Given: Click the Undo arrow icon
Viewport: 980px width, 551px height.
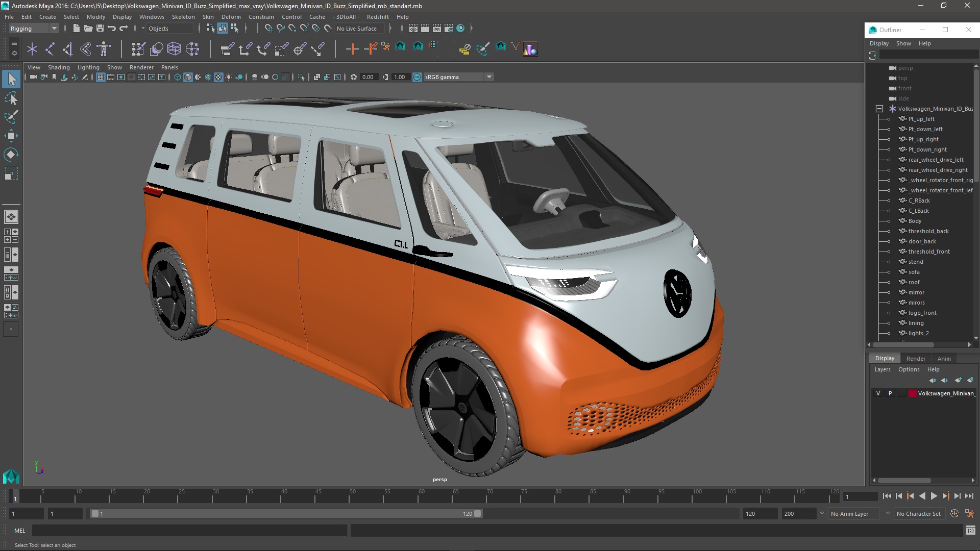Looking at the screenshot, I should [112, 29].
